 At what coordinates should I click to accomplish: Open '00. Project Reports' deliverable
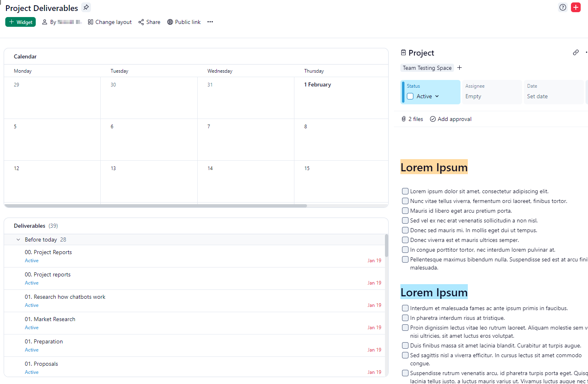[x=195, y=256]
